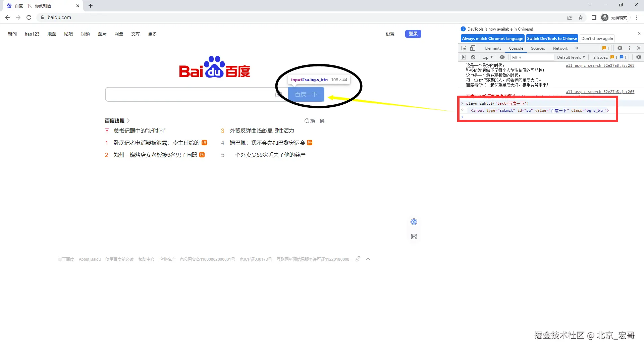Screen dimensions: 644x349
Task: Clear the console output
Action: (473, 57)
